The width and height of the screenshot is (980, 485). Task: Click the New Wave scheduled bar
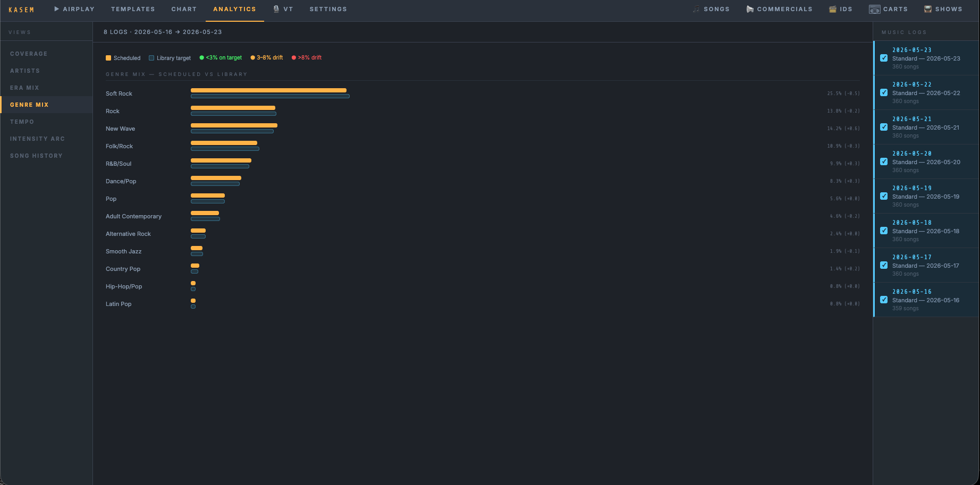pos(234,125)
